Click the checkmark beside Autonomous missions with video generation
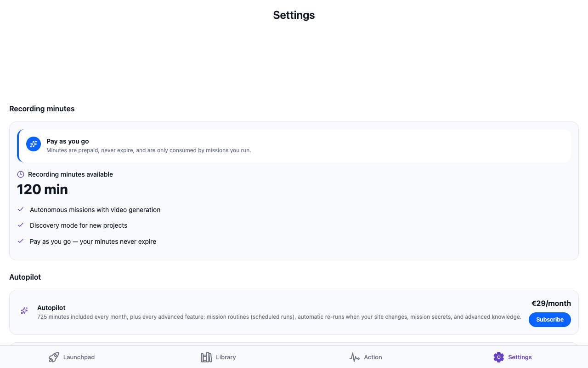This screenshot has width=588, height=368. tap(21, 209)
